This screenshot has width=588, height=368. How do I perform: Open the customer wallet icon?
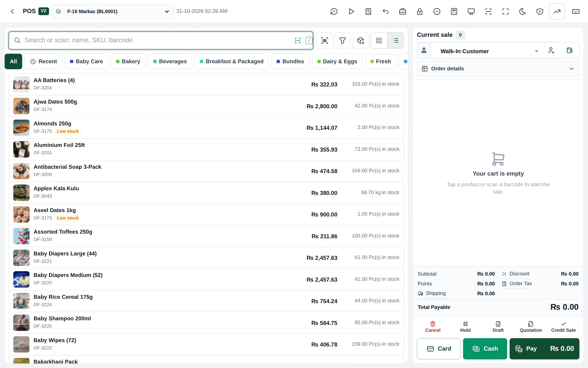coord(569,50)
